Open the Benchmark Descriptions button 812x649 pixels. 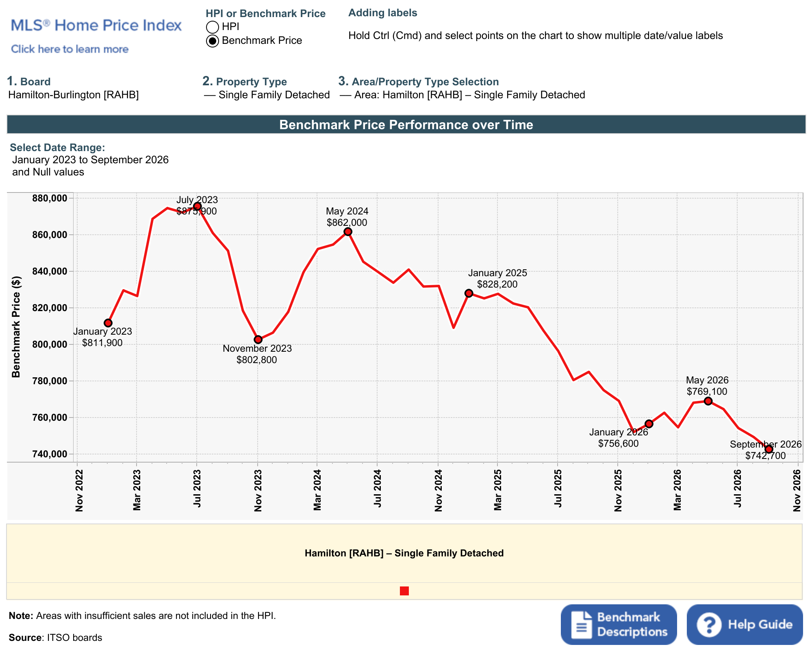point(619,625)
